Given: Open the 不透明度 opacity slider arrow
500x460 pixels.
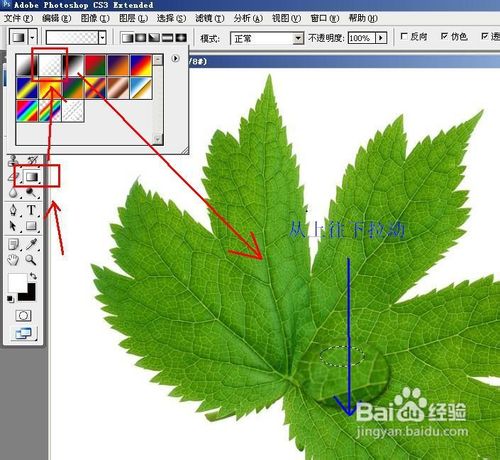Looking at the screenshot, I should (381, 38).
